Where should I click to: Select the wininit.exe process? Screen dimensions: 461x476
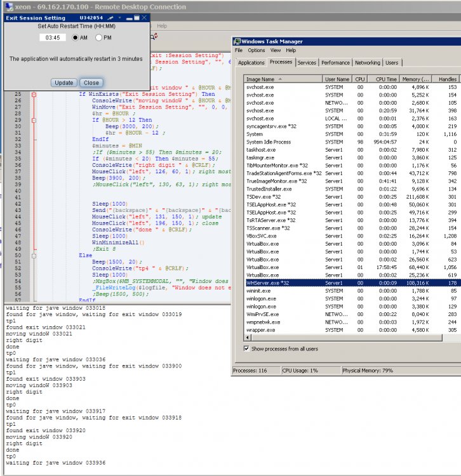(x=352, y=291)
